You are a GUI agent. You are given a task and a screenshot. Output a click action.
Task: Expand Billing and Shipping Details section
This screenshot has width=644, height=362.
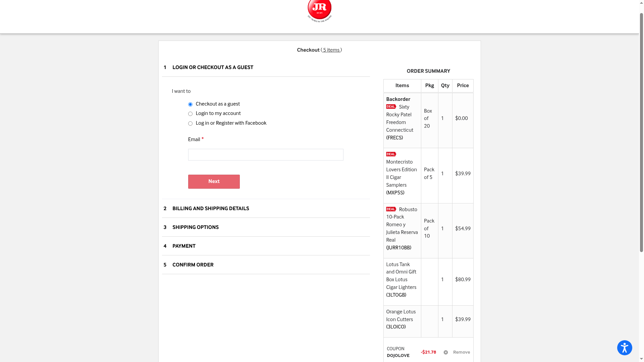pyautogui.click(x=210, y=208)
